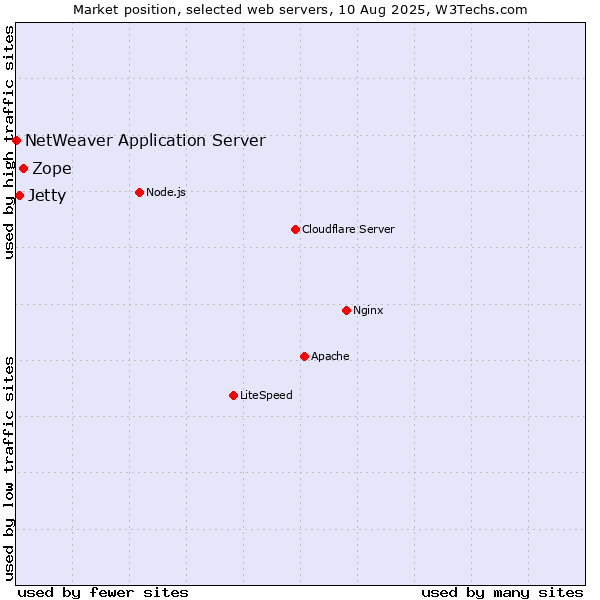This screenshot has width=600, height=600.
Task: Click the LiteSpeed red data point
Action: tap(233, 395)
